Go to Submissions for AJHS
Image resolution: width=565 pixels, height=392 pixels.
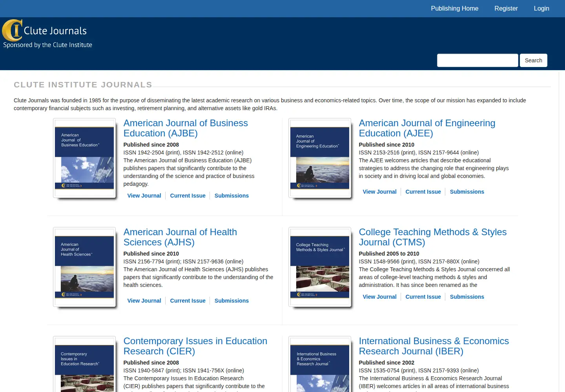(x=231, y=301)
